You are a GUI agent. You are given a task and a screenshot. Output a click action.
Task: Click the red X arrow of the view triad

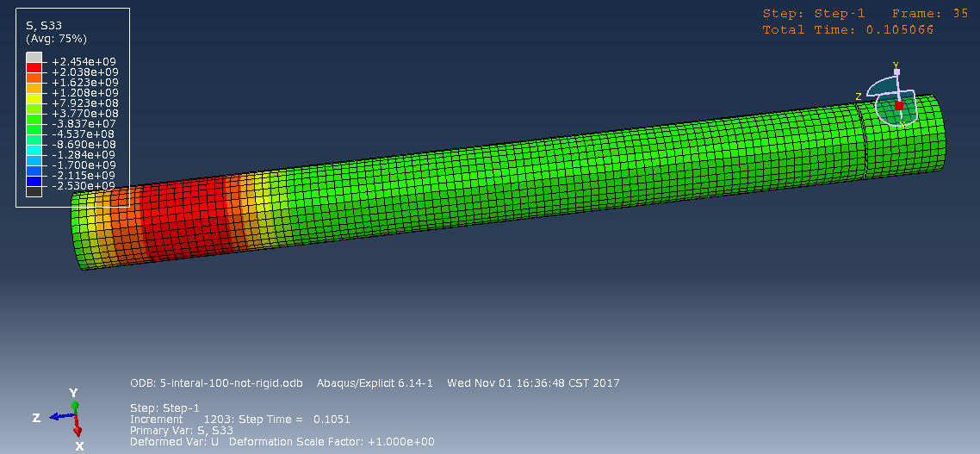(x=78, y=427)
